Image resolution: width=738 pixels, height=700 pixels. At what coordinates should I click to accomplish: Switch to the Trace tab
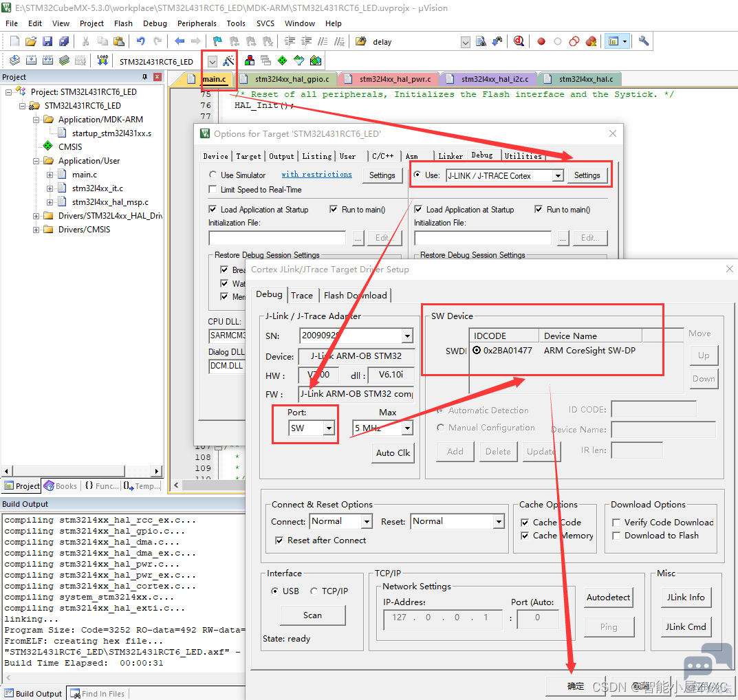(302, 296)
